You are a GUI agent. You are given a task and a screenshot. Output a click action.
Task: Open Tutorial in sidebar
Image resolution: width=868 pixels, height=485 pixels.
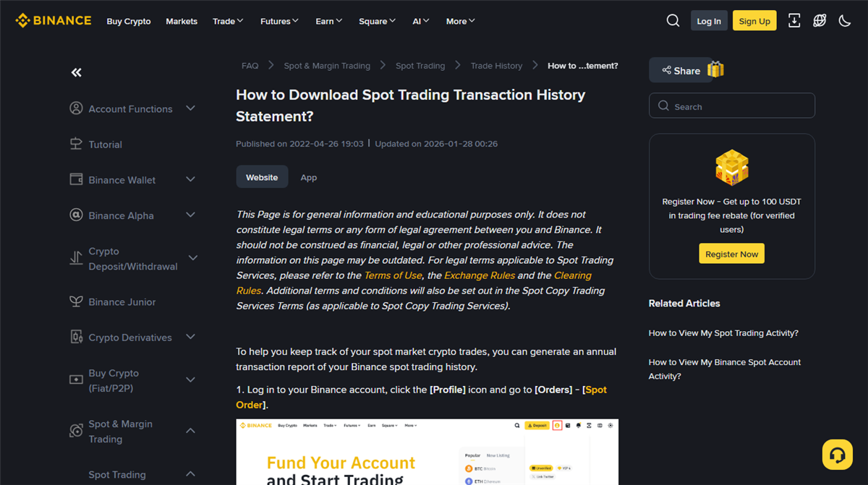pyautogui.click(x=105, y=145)
